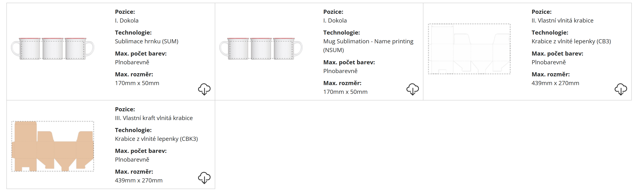644x196 pixels.
Task: Download template for Mug Sublimation NSUM
Action: point(412,89)
